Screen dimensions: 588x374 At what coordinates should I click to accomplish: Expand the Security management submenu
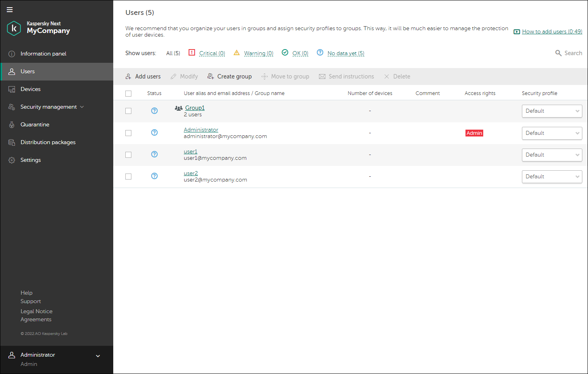pyautogui.click(x=82, y=107)
